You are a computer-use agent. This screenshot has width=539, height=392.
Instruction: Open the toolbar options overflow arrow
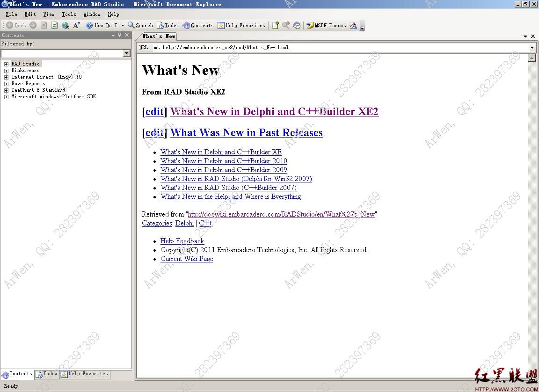362,27
